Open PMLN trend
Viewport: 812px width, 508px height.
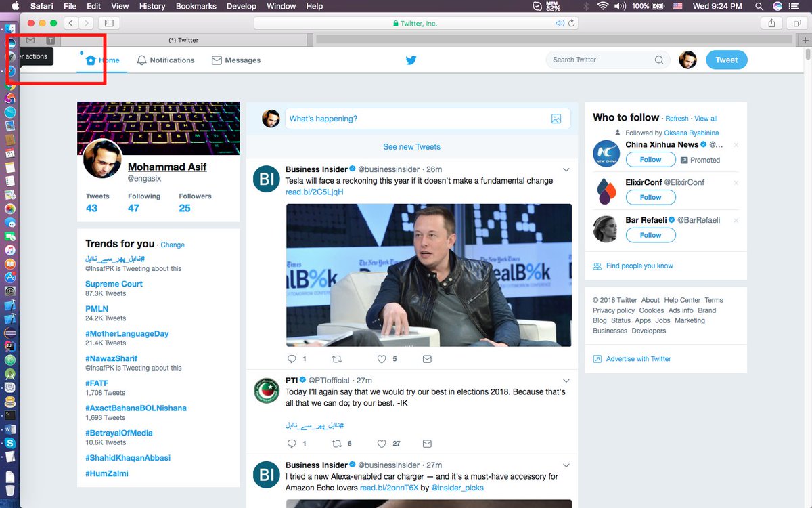point(97,309)
